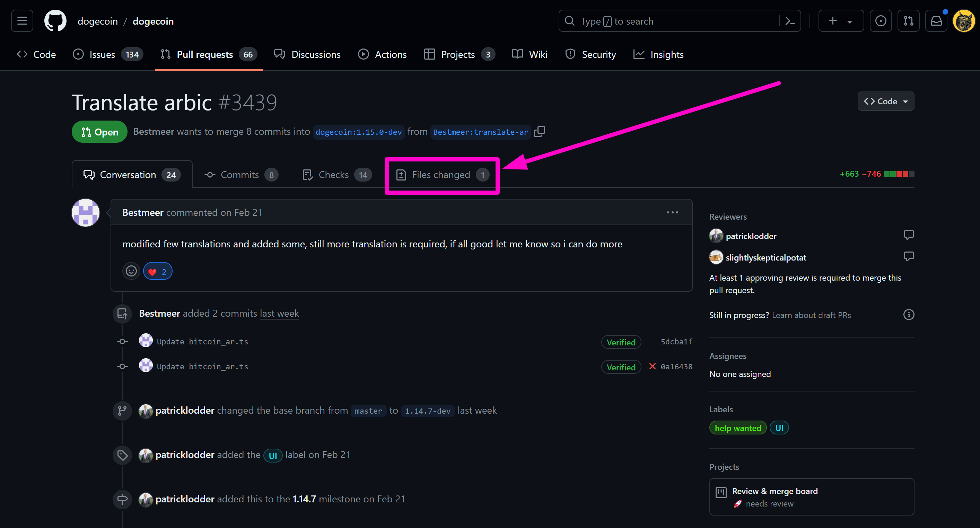Open the Issues tab with 134
Screen dimensions: 980x528
coord(108,54)
